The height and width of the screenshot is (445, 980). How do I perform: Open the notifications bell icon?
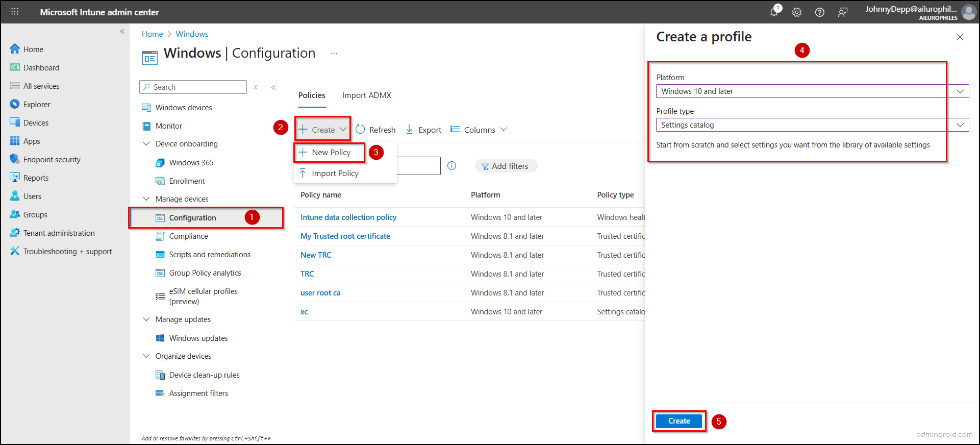pos(774,12)
